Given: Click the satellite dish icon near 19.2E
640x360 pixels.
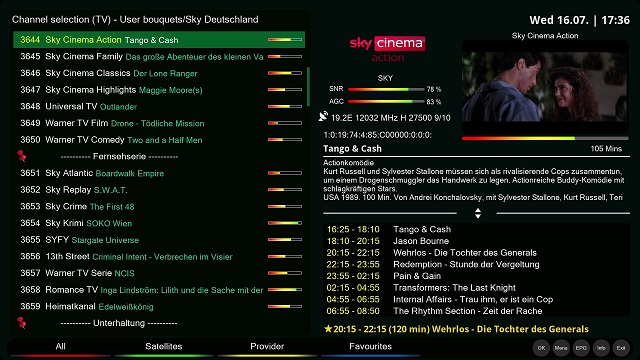Looking at the screenshot, I should [x=323, y=117].
